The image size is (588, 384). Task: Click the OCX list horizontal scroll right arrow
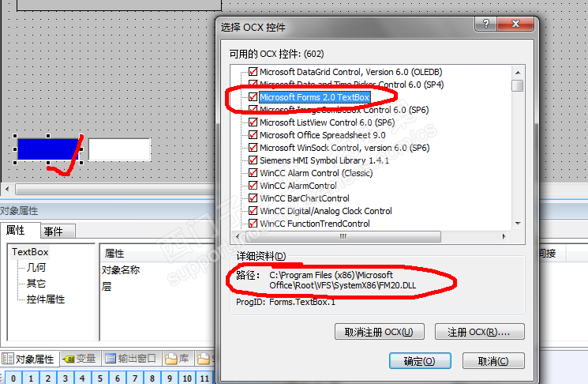point(504,236)
